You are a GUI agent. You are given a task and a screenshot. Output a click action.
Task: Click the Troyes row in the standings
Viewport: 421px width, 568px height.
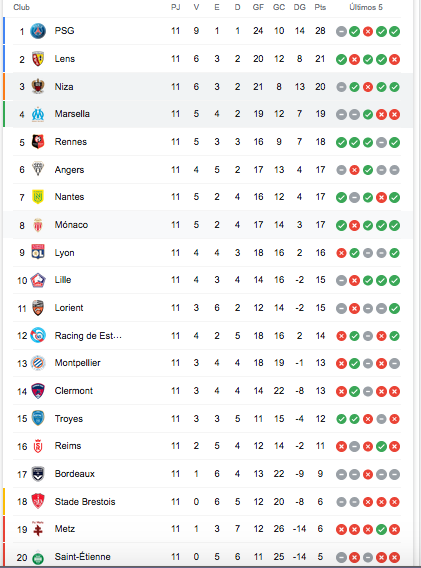pyautogui.click(x=207, y=419)
